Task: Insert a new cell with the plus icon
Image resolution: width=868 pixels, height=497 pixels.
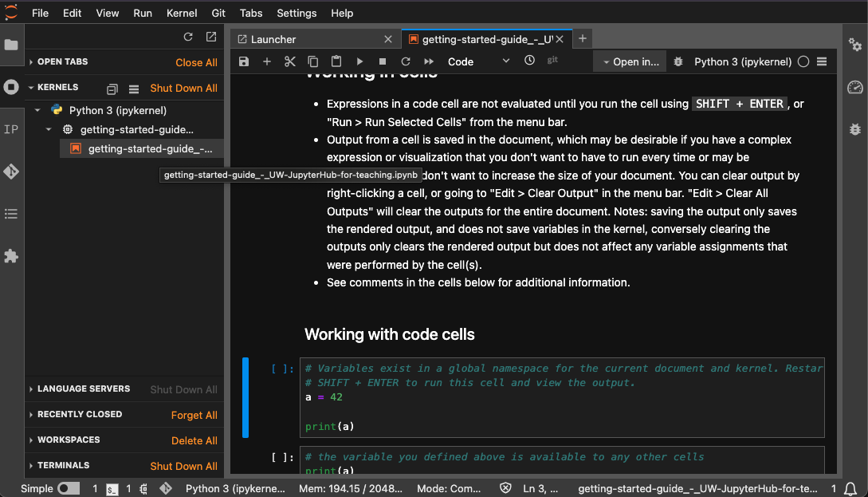Action: 266,61
